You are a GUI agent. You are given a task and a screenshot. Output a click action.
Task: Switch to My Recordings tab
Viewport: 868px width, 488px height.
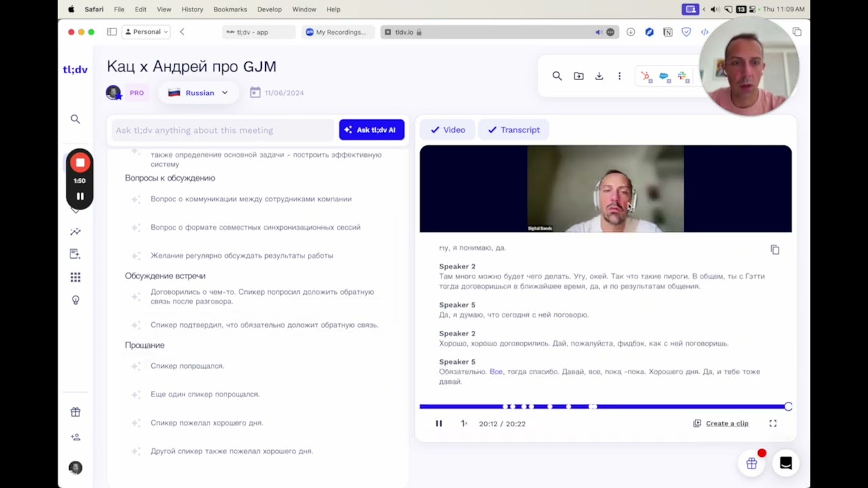[x=337, y=32]
